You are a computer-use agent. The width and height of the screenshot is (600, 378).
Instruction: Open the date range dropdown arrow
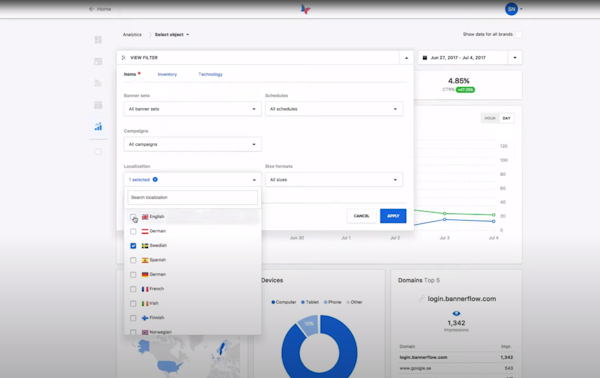click(x=515, y=58)
